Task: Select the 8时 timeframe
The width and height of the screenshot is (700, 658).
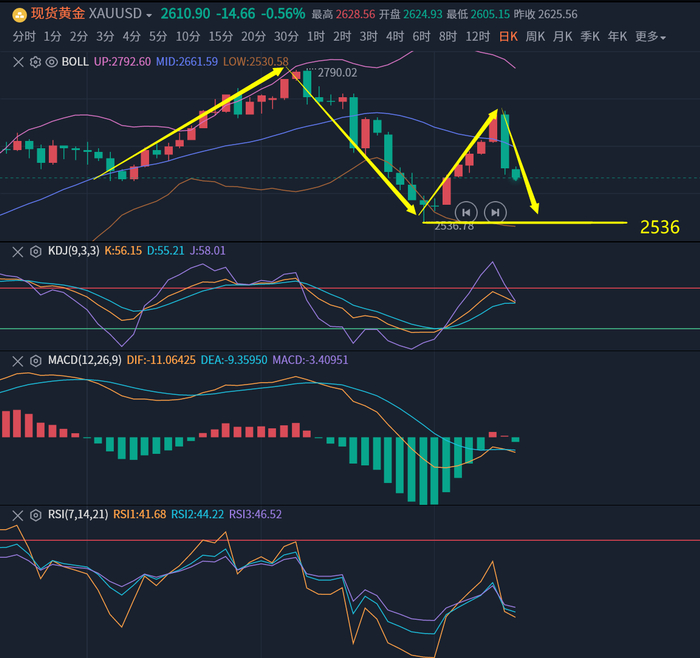Action: click(x=448, y=37)
